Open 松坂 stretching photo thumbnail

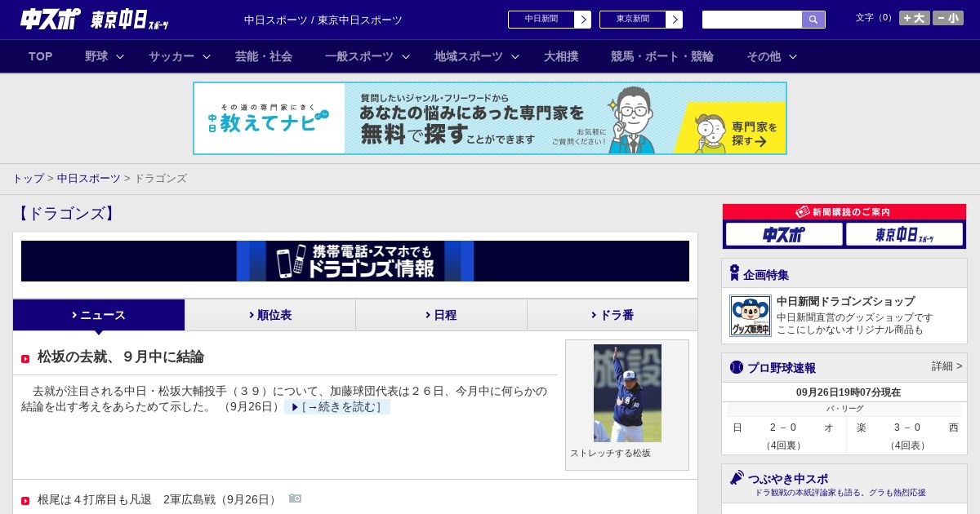tap(627, 393)
